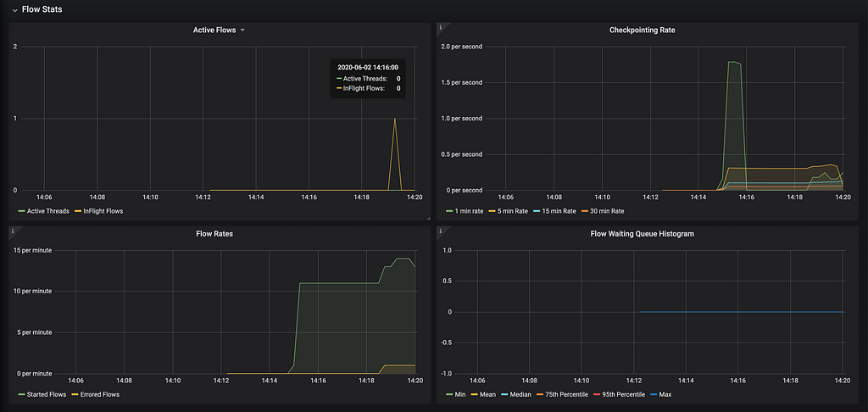This screenshot has height=412, width=868.
Task: Click the '1.5 per second' axis label
Action: pyautogui.click(x=462, y=82)
